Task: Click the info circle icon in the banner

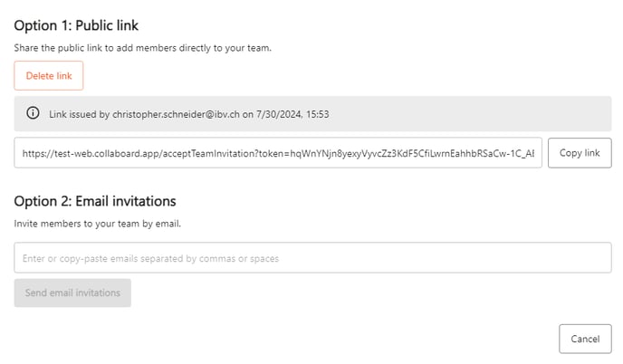Action: [x=33, y=113]
